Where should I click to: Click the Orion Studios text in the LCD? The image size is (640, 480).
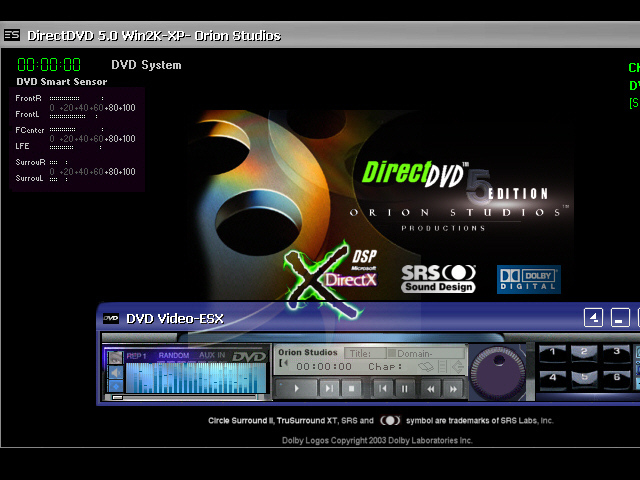[x=308, y=352]
